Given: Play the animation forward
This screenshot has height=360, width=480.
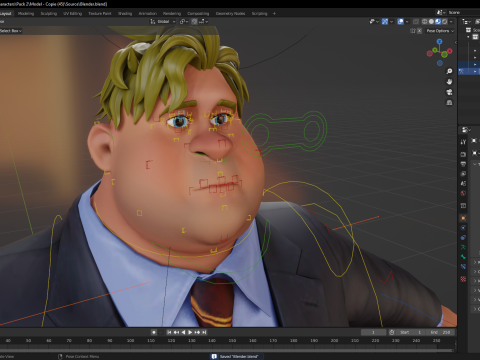Looking at the screenshot, I should point(190,332).
